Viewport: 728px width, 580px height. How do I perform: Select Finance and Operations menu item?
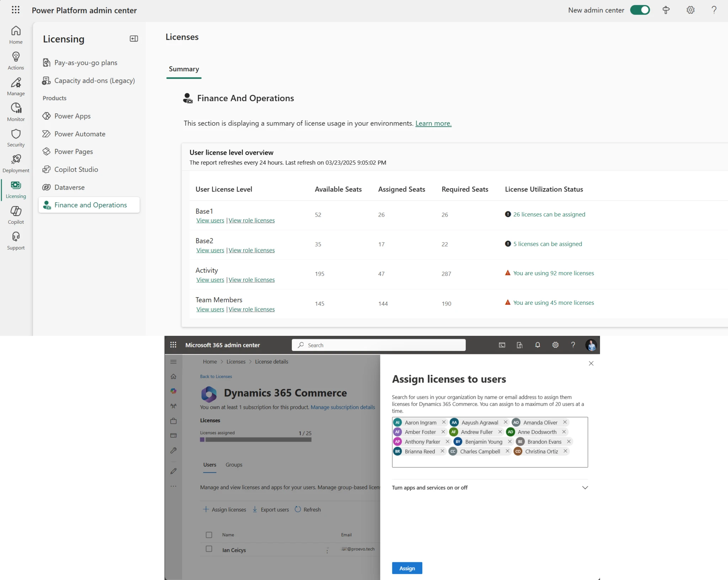[x=89, y=205]
